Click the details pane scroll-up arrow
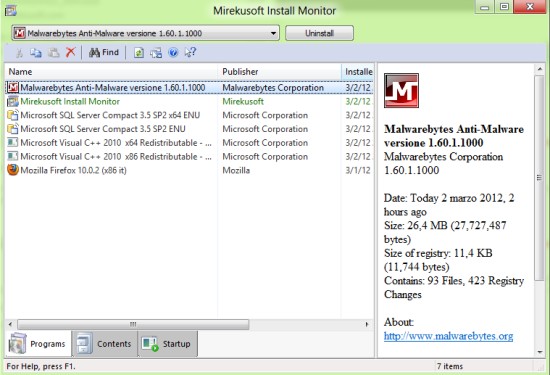This screenshot has height=375, width=550. coord(540,69)
